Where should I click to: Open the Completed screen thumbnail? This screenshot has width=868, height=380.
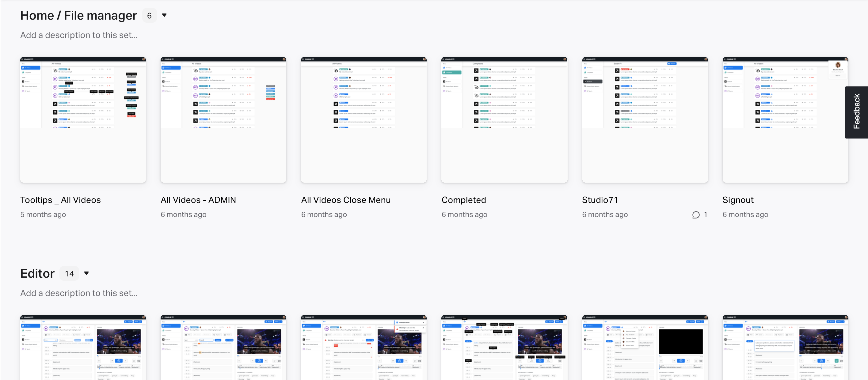click(504, 120)
